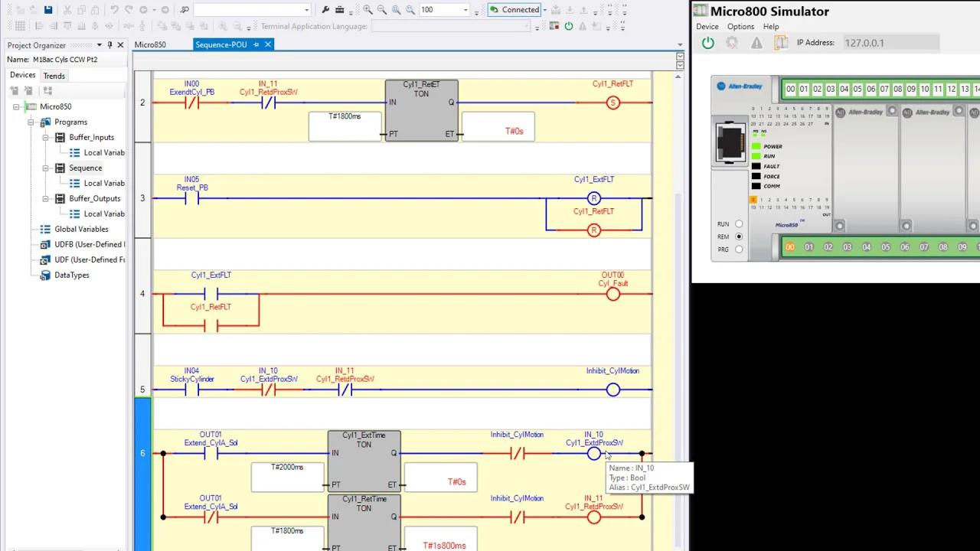This screenshot has width=980, height=551.
Task: Click the warning triangle in Micro800 Simulator
Action: point(756,43)
